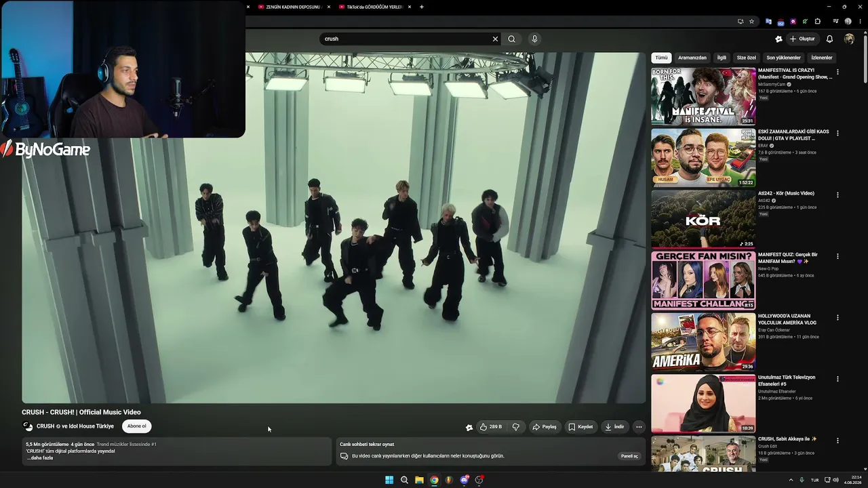Open more actions under the video
Screen dimensions: 868x488
639,427
